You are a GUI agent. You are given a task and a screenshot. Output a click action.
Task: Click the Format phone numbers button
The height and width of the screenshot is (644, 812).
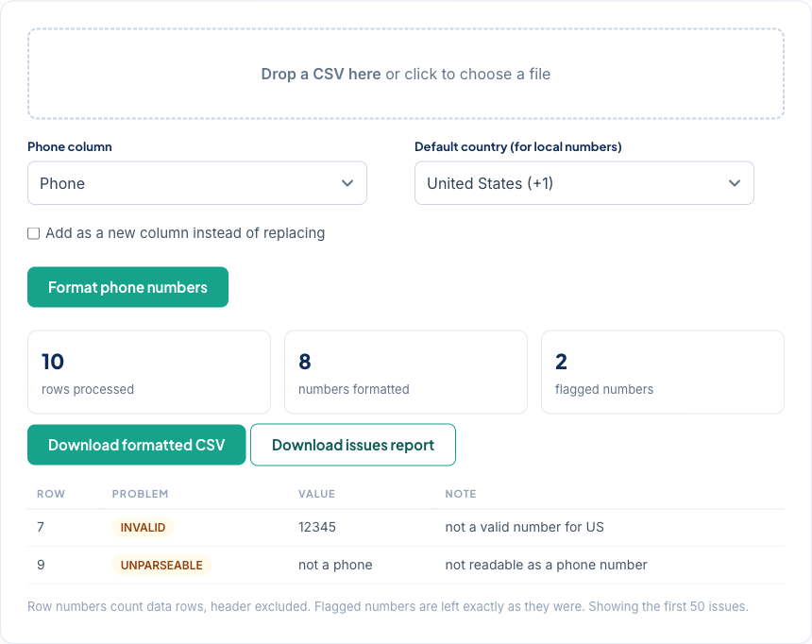[127, 287]
